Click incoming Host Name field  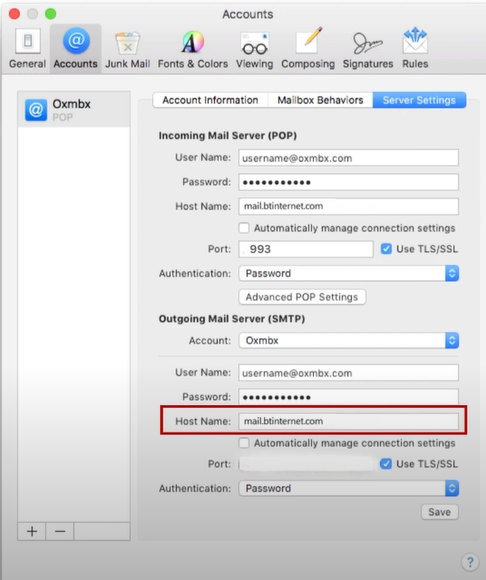point(348,206)
